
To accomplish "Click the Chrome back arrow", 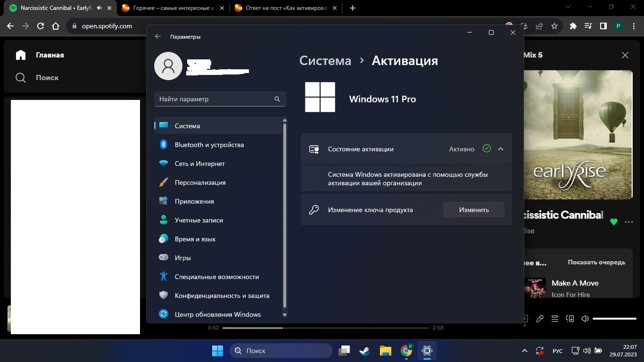I will (x=10, y=26).
